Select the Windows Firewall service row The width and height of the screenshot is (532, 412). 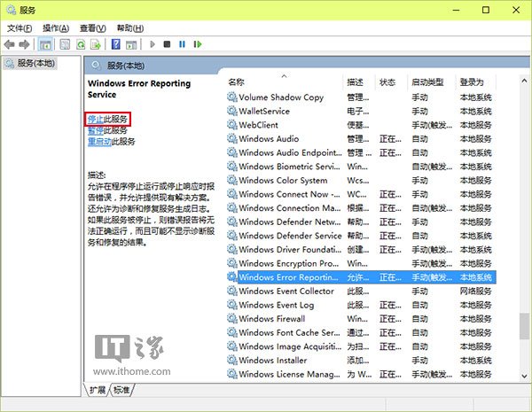click(x=271, y=319)
